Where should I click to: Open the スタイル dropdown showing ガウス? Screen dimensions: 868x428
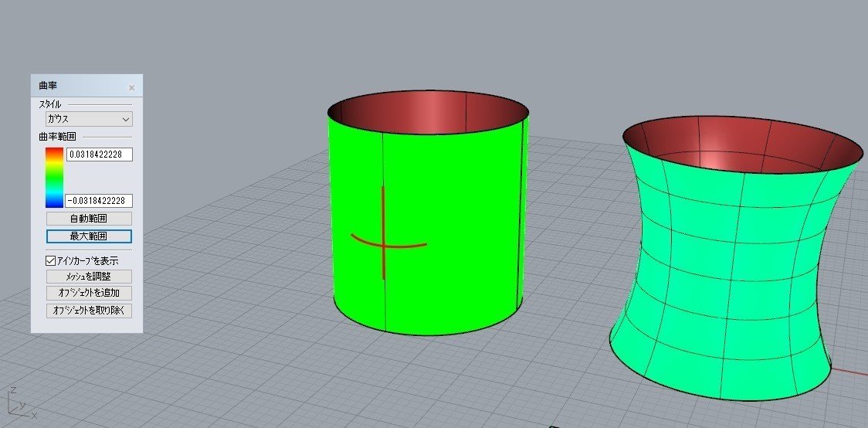point(89,119)
